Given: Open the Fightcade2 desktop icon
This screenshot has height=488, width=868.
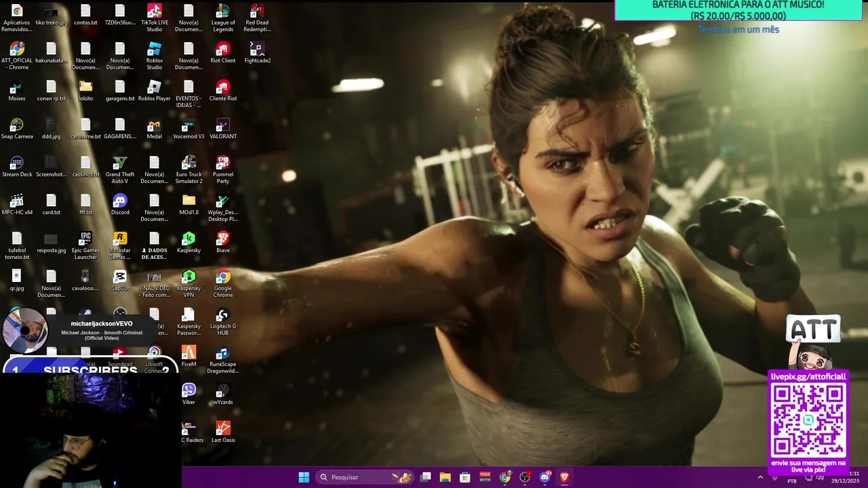Looking at the screenshot, I should coord(257,53).
